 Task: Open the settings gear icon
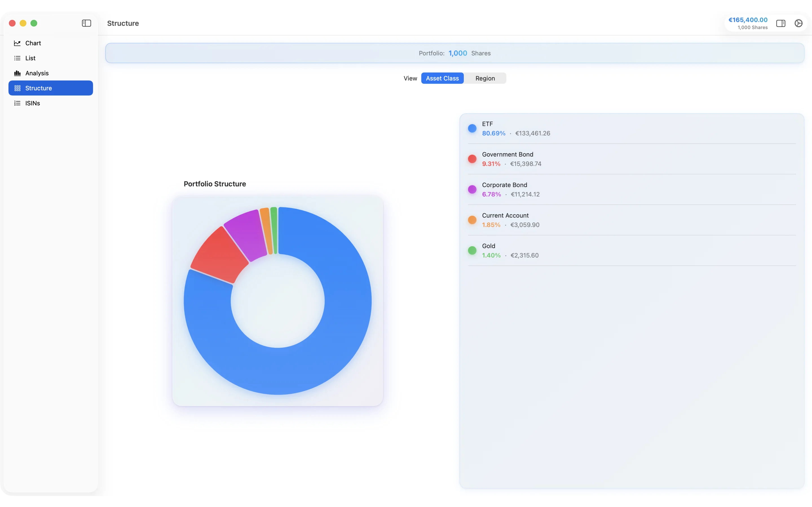[x=798, y=23]
